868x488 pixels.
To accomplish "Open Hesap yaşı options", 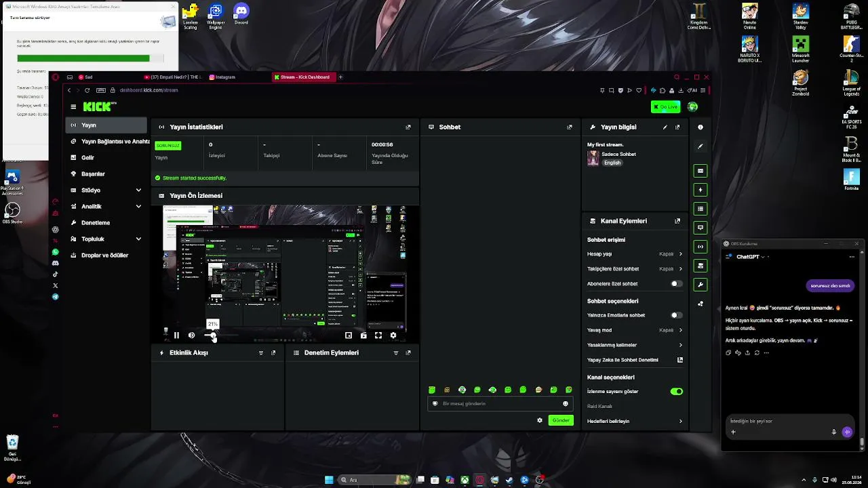I will click(x=635, y=254).
